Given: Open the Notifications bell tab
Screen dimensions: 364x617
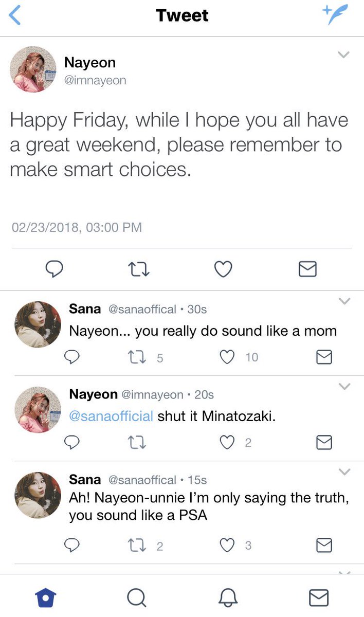Looking at the screenshot, I should click(x=227, y=597).
